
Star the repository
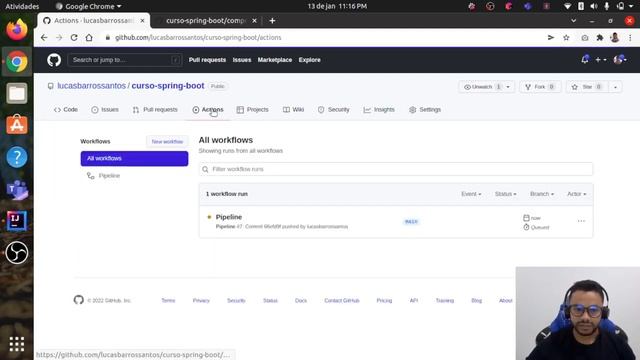(587, 87)
